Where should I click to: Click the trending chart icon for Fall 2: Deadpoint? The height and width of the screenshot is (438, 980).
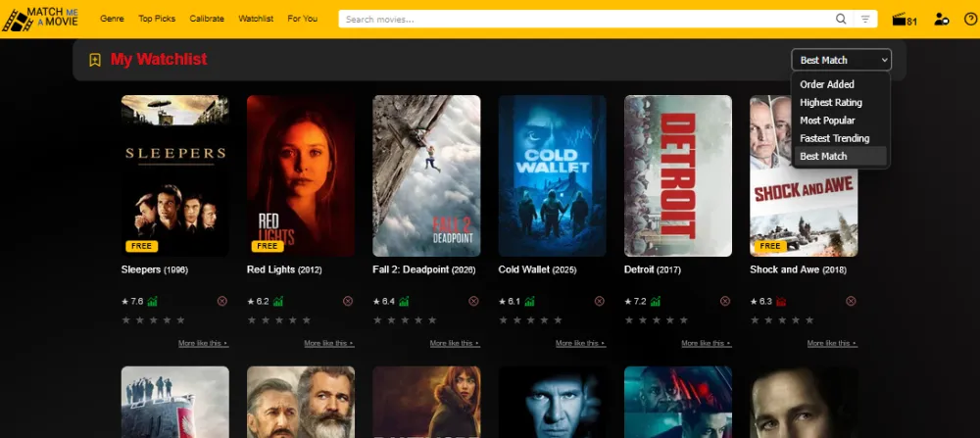(404, 301)
